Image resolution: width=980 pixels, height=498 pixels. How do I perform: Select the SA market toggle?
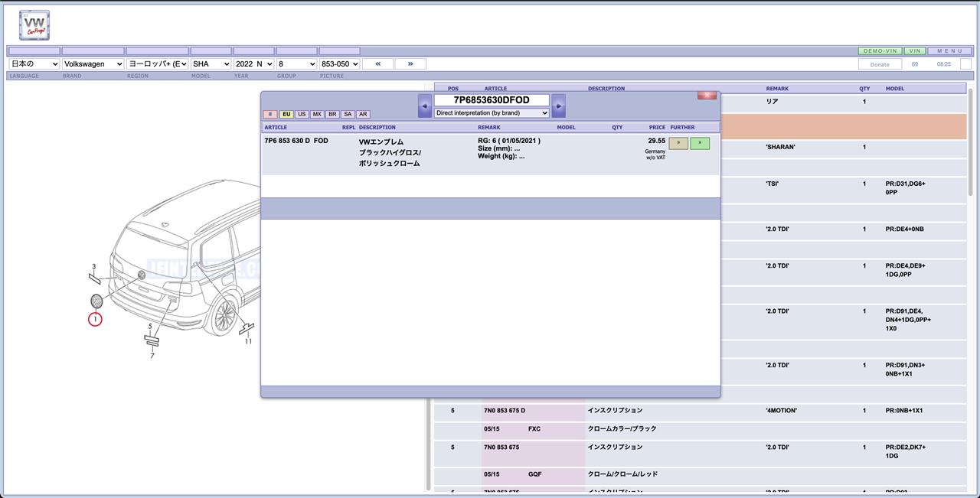[348, 114]
